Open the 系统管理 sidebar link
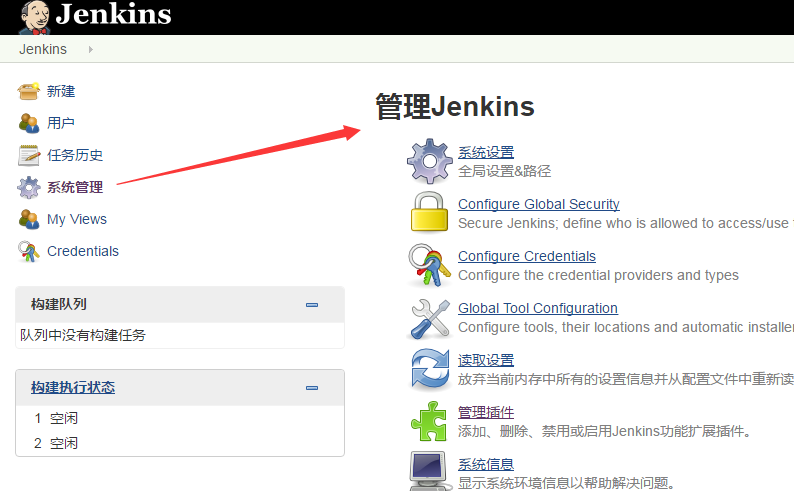Image resolution: width=794 pixels, height=491 pixels. click(x=75, y=187)
